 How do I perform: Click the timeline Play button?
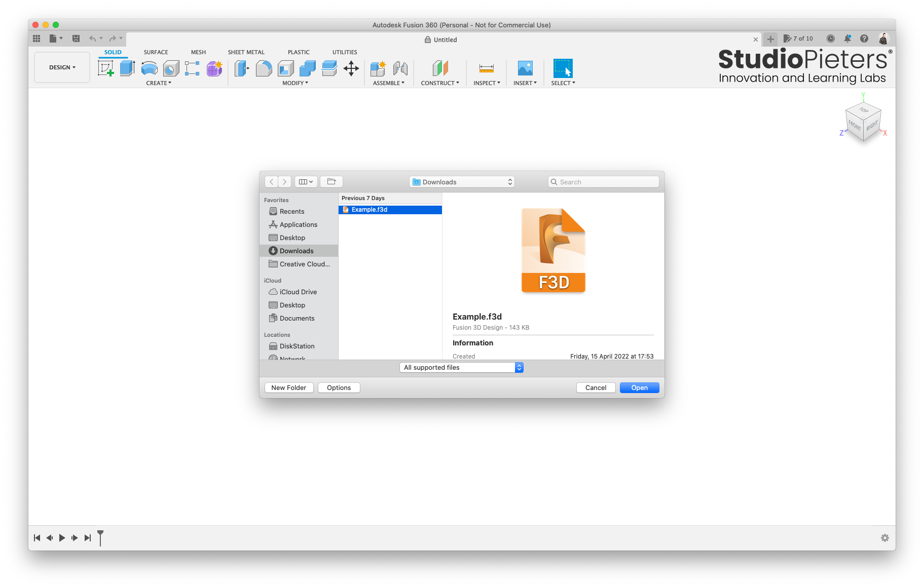(62, 538)
